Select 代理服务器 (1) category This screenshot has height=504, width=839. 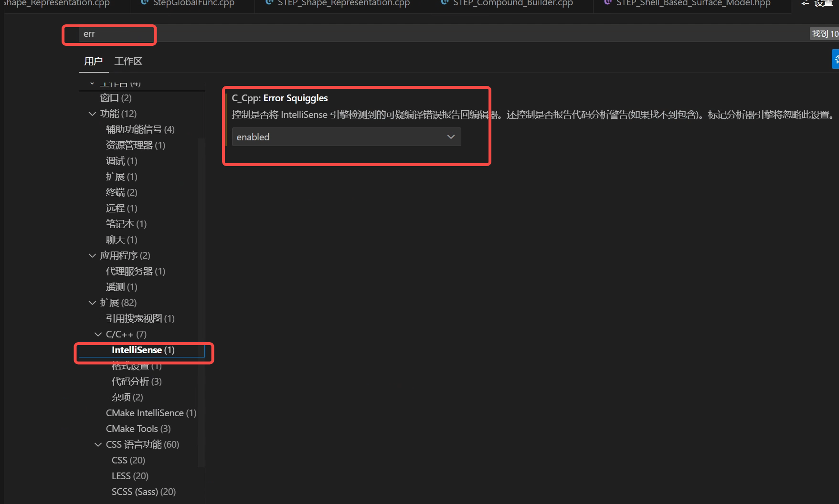[x=136, y=271]
